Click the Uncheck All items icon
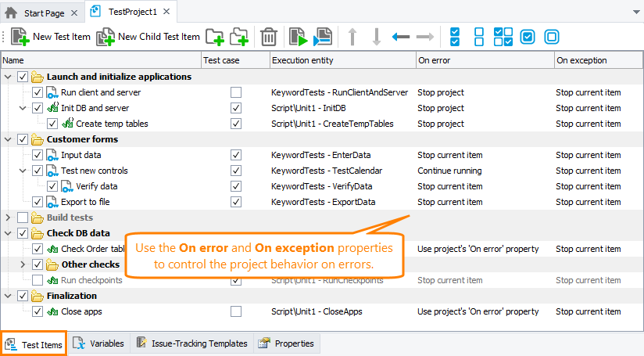The height and width of the screenshot is (356, 644). [479, 37]
